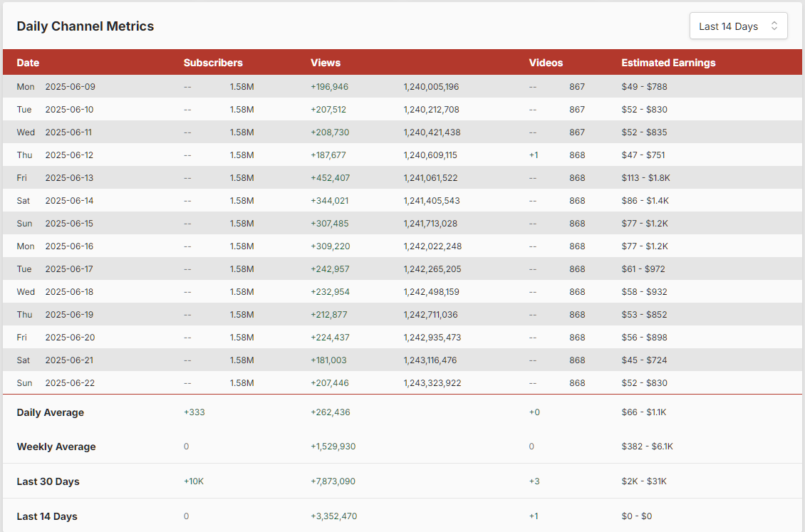Select earnings $86 - $1.4K
The height and width of the screenshot is (532, 805).
[645, 201]
